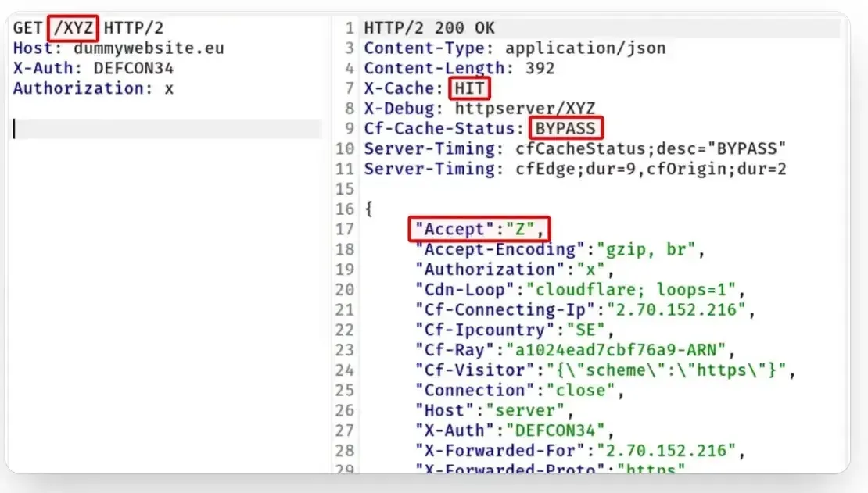Click X-Debug: httpserver/XYZ header line
868x493 pixels.
[x=479, y=109]
